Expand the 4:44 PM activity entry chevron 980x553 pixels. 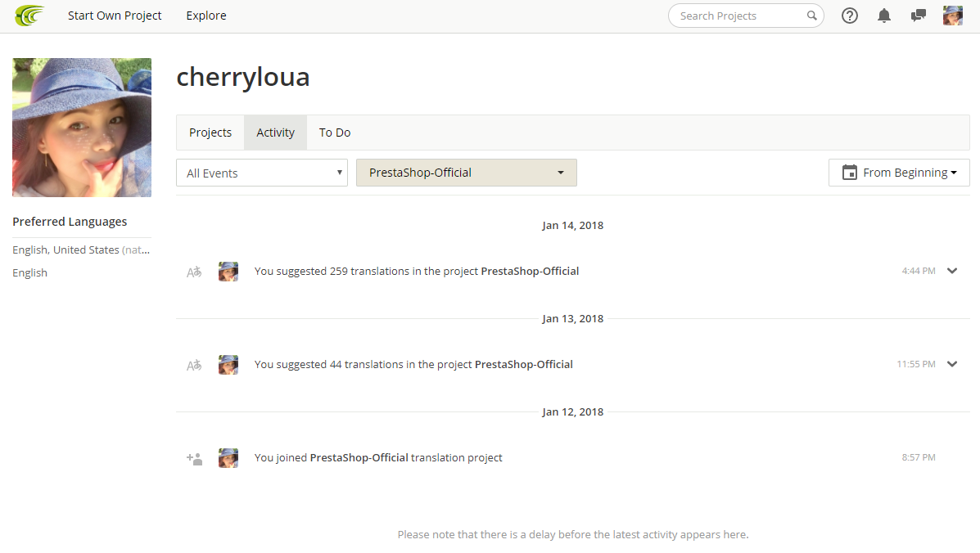pos(952,271)
